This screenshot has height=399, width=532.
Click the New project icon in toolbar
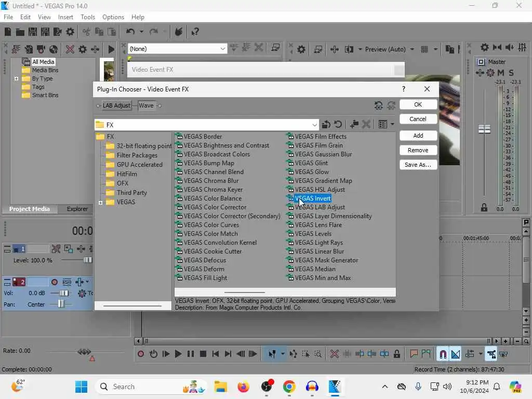coord(8,32)
